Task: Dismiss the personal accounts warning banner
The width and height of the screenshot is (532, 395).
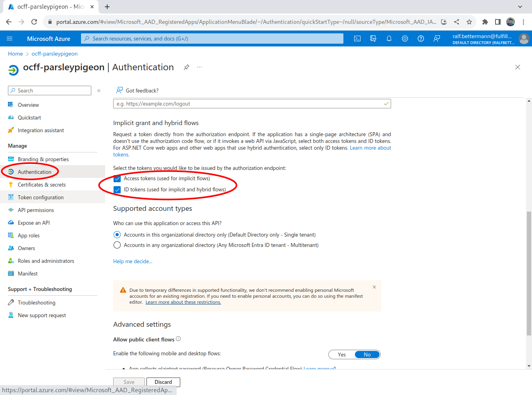Action: (x=374, y=287)
